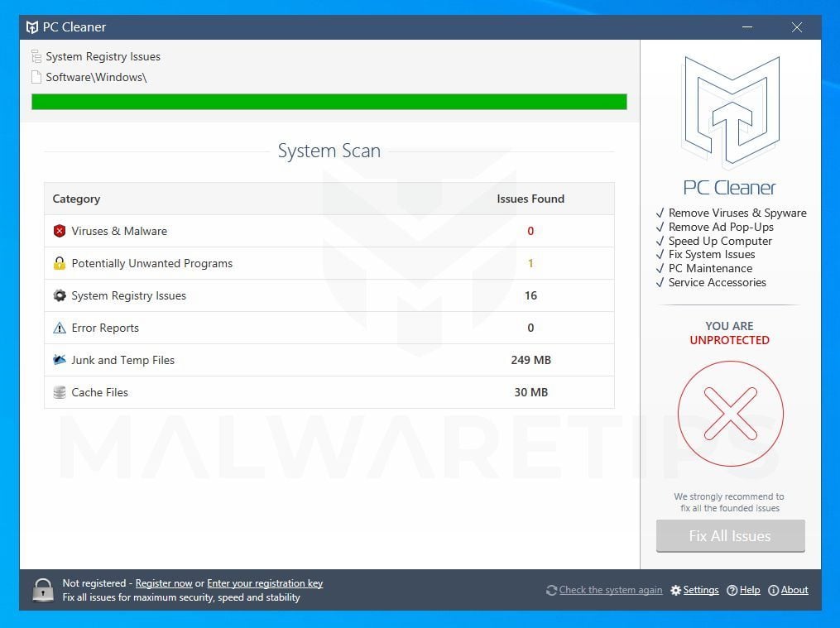Click the large PC Cleaner logo in sidebar

(x=730, y=113)
